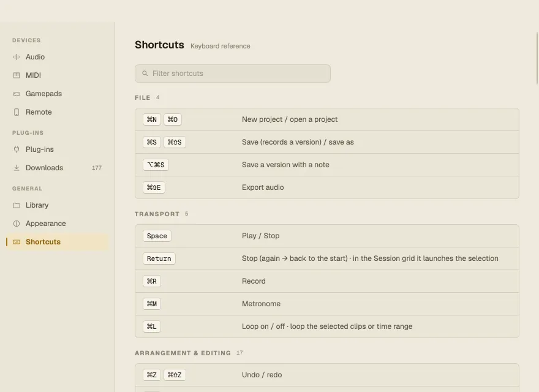The width and height of the screenshot is (539, 392).
Task: Select the active Shortcuts item
Action: pos(58,242)
